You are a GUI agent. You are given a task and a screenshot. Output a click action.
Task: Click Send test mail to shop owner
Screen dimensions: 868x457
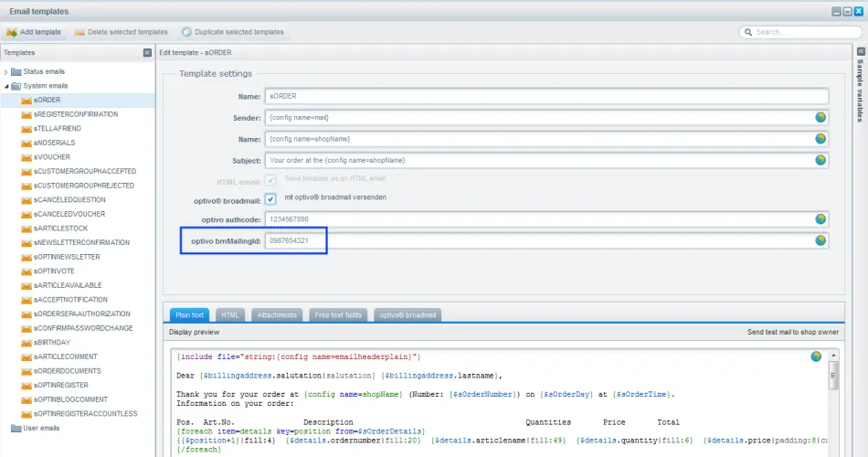pos(793,333)
